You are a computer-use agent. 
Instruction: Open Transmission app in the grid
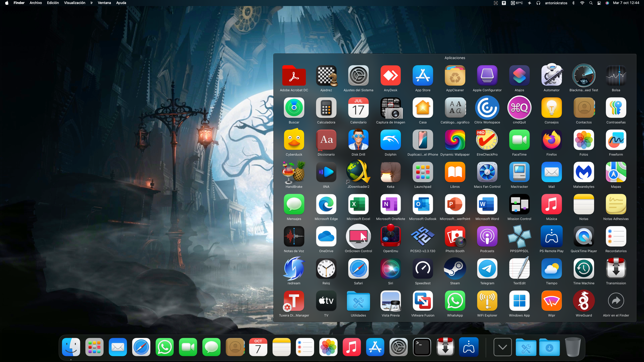point(616,269)
